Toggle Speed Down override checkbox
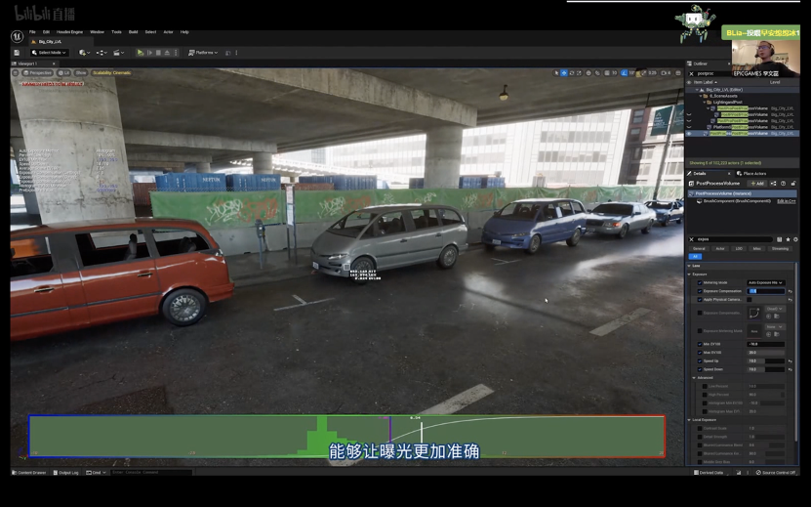 [700, 369]
